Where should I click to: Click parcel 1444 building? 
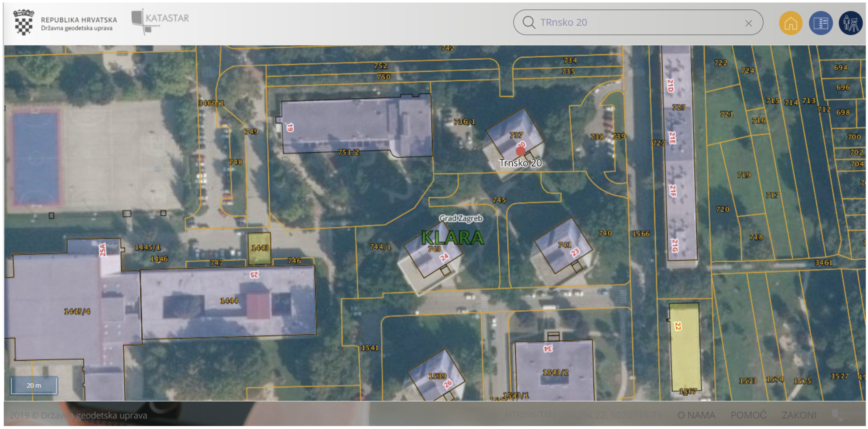tap(229, 301)
